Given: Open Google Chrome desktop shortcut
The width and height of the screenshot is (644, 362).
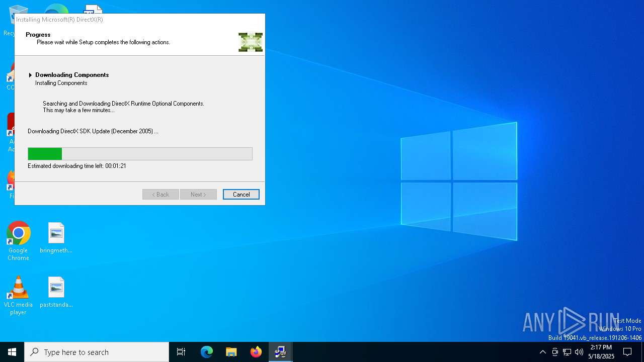Looking at the screenshot, I should [18, 241].
